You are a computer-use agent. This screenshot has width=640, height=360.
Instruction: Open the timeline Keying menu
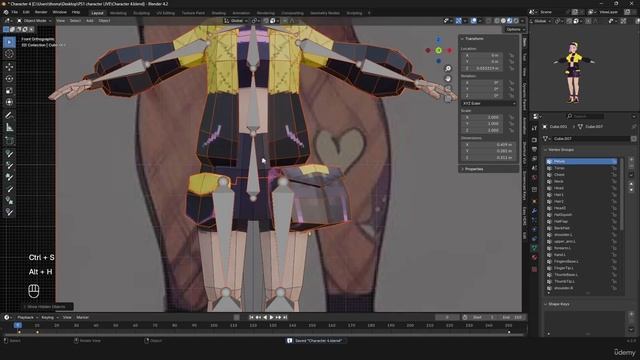click(48, 317)
